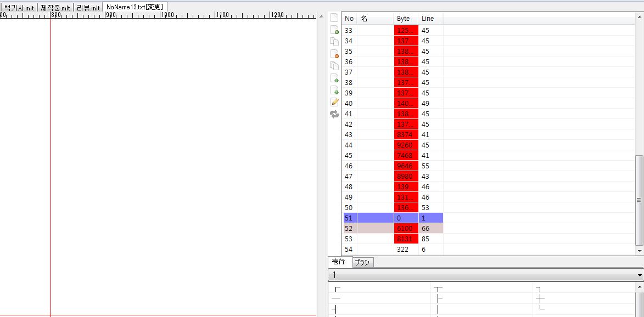
Task: Click the pencil edit page icon
Action: click(334, 102)
